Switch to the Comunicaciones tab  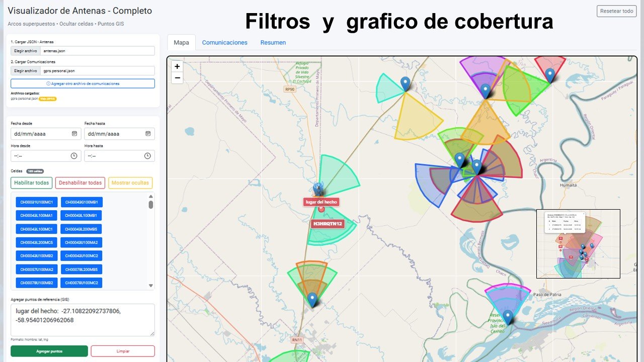tap(225, 43)
